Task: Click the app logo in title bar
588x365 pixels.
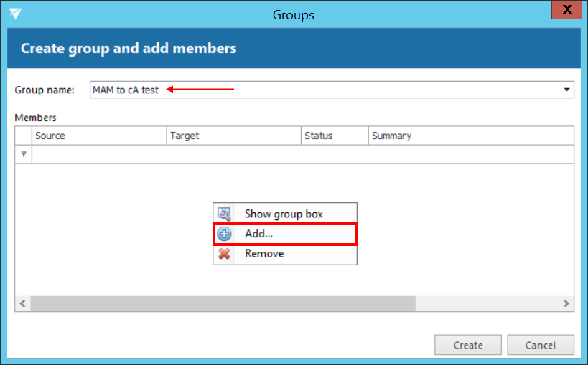Action: [15, 14]
